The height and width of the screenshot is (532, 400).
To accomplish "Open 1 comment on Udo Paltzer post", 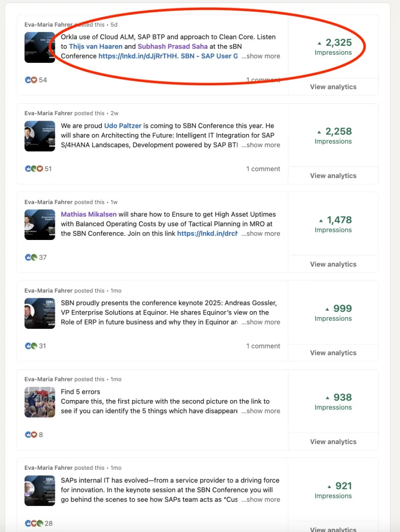I will [263, 169].
